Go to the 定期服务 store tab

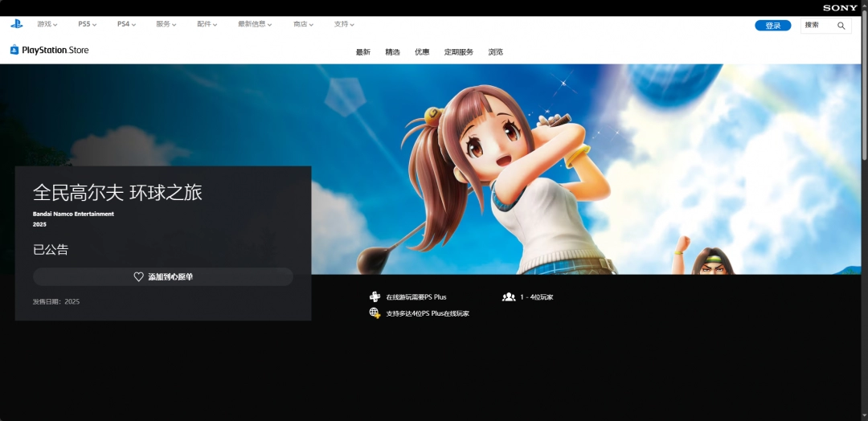(x=459, y=52)
